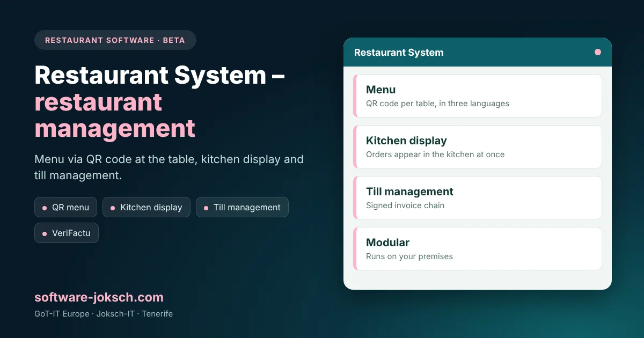Open the software-joksch.com link
The width and height of the screenshot is (644, 338).
coord(99,297)
